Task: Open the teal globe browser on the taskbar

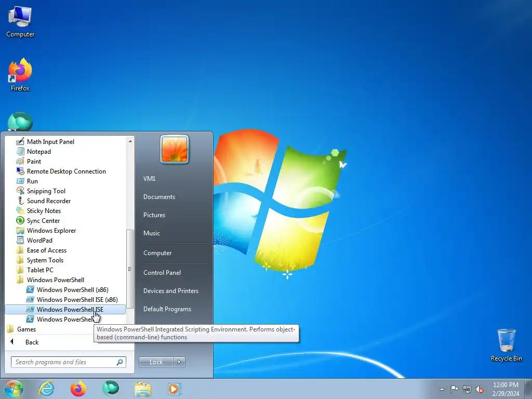Action: click(x=111, y=389)
